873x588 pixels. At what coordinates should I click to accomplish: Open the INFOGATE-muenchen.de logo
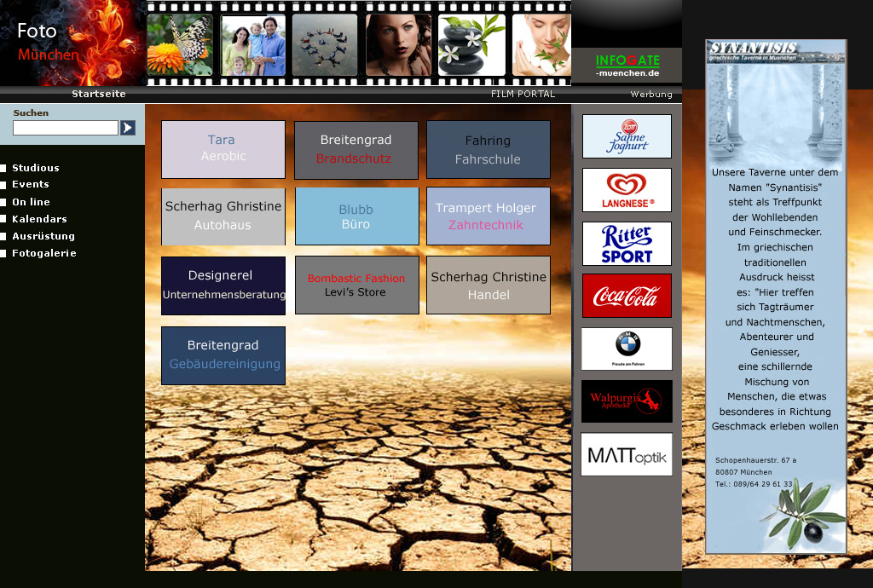click(627, 66)
